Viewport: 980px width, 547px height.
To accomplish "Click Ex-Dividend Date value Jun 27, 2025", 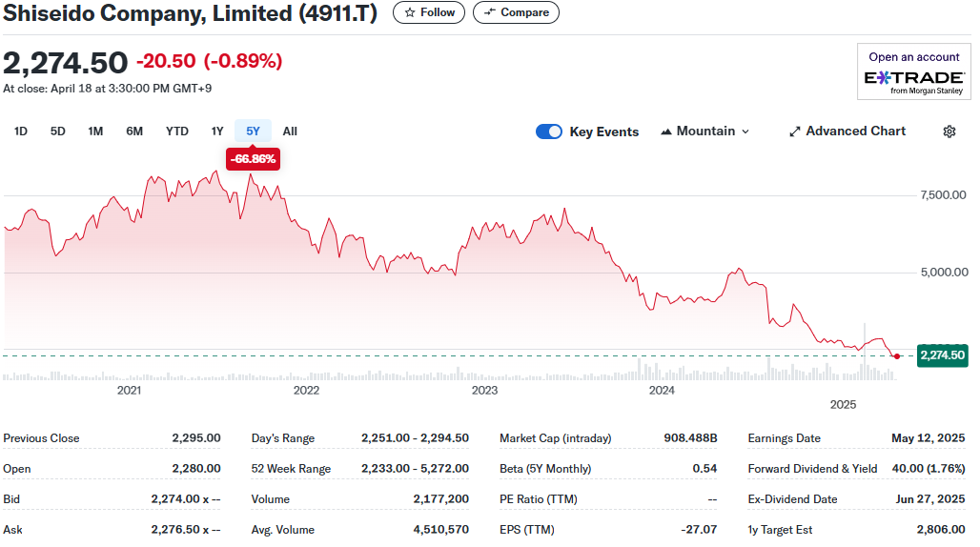I will [x=930, y=499].
